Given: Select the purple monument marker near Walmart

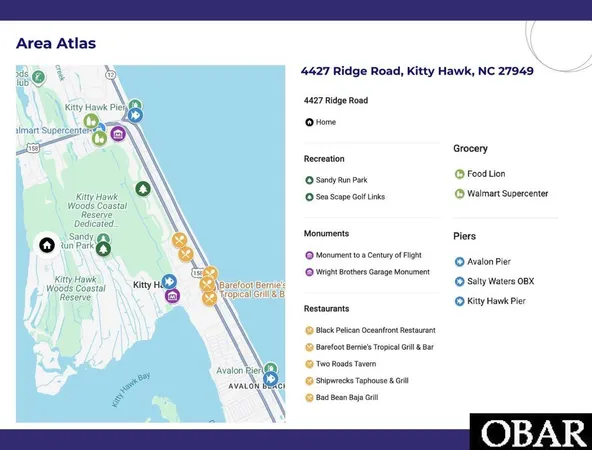Looking at the screenshot, I should click(118, 134).
